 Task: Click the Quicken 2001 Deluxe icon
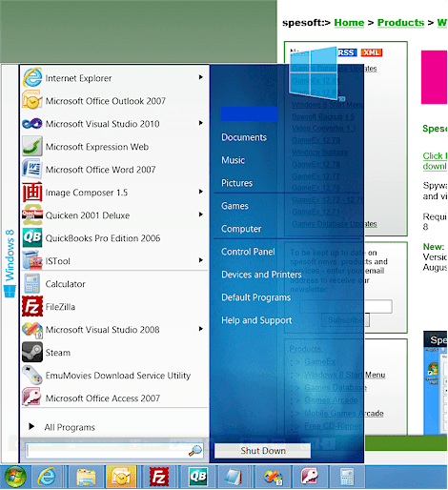(32, 214)
